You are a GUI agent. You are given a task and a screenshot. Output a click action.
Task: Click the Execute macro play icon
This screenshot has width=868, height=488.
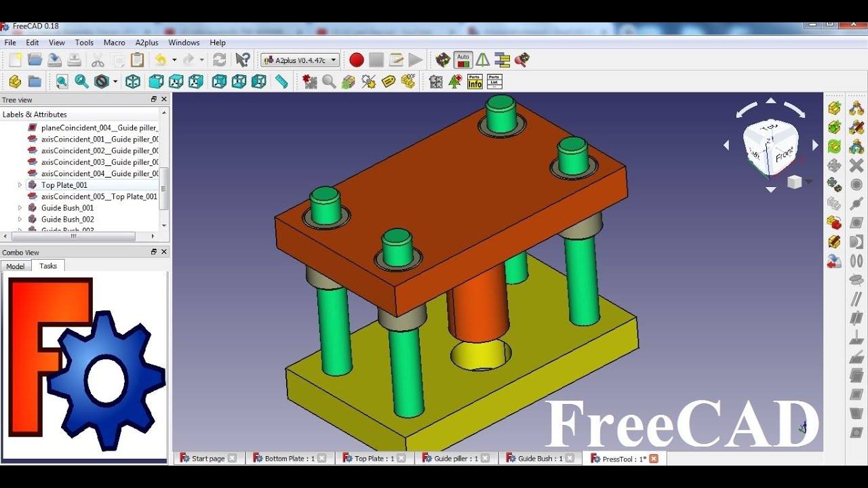click(416, 60)
